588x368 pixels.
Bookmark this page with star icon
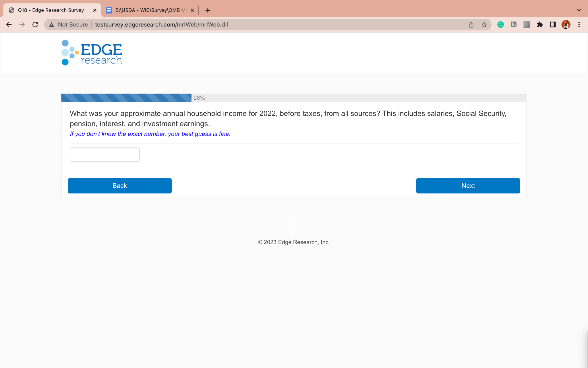pos(484,25)
